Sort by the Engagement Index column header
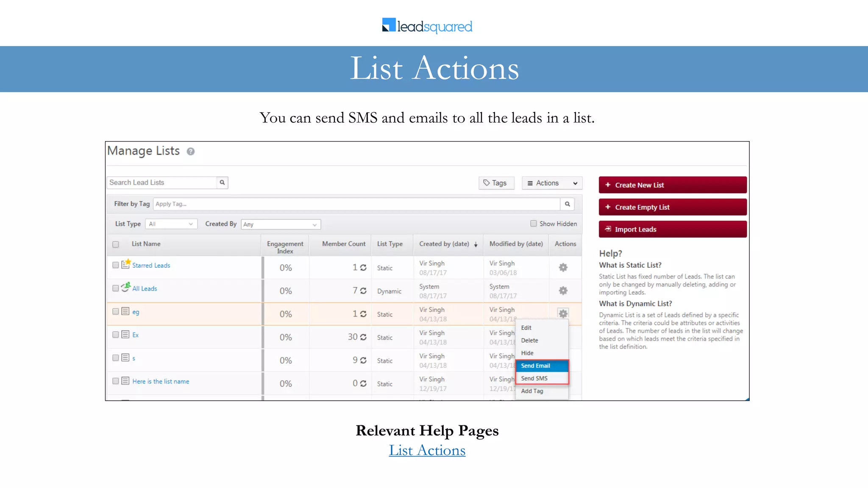The height and width of the screenshot is (488, 868). click(x=285, y=247)
